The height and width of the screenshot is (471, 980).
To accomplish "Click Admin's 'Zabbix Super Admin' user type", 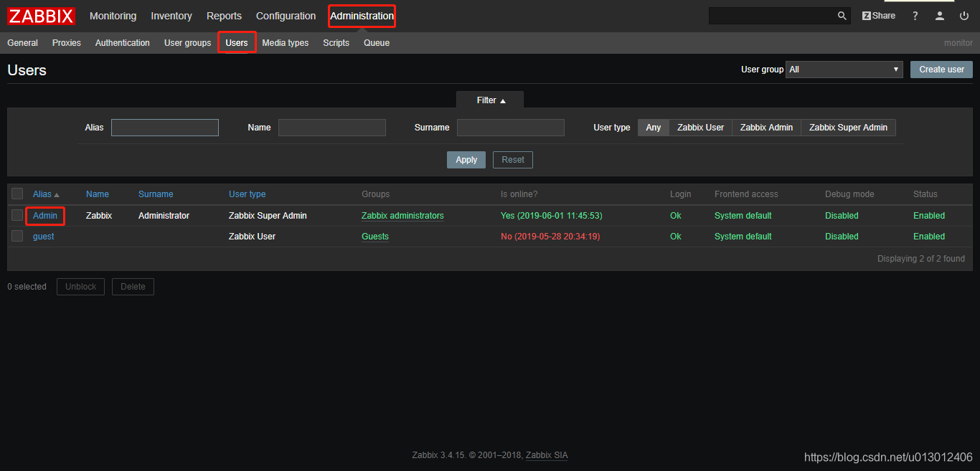I will tap(268, 216).
